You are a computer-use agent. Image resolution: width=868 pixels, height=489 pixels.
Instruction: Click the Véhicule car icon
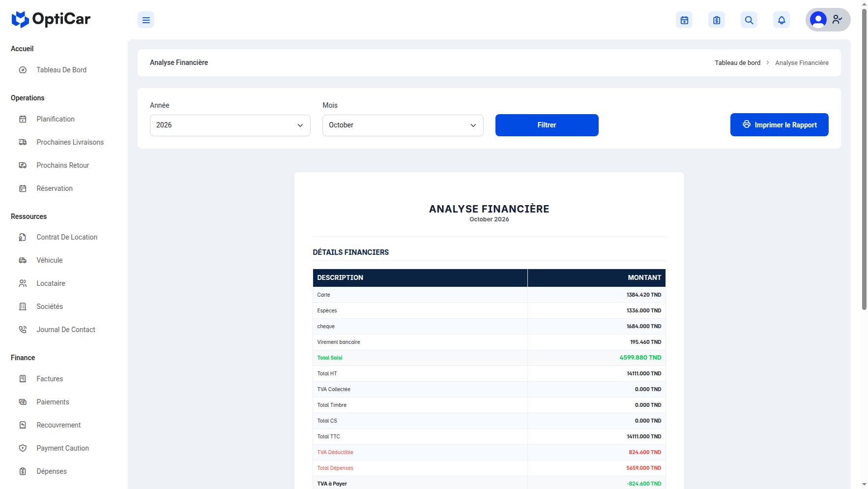click(23, 260)
